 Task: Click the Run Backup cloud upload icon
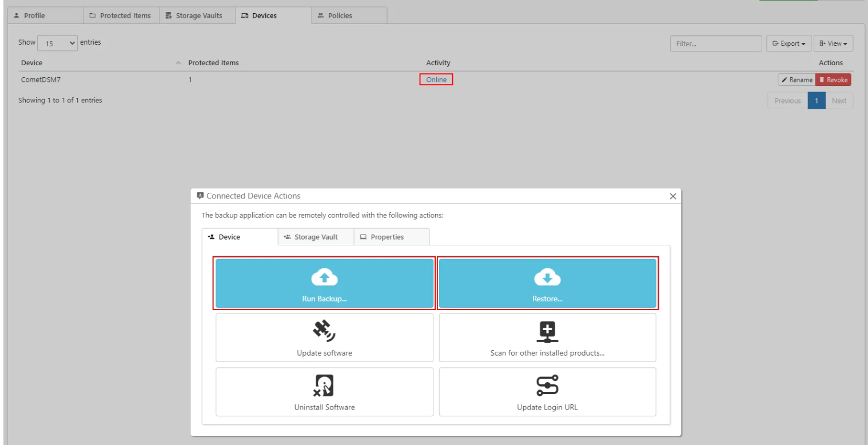coord(324,278)
